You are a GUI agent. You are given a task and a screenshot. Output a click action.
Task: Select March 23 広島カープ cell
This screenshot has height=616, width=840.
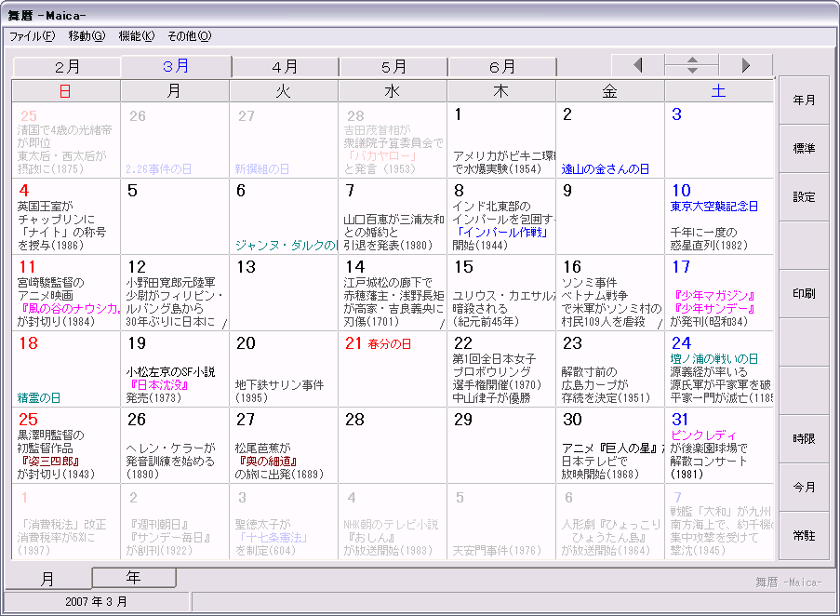(609, 369)
